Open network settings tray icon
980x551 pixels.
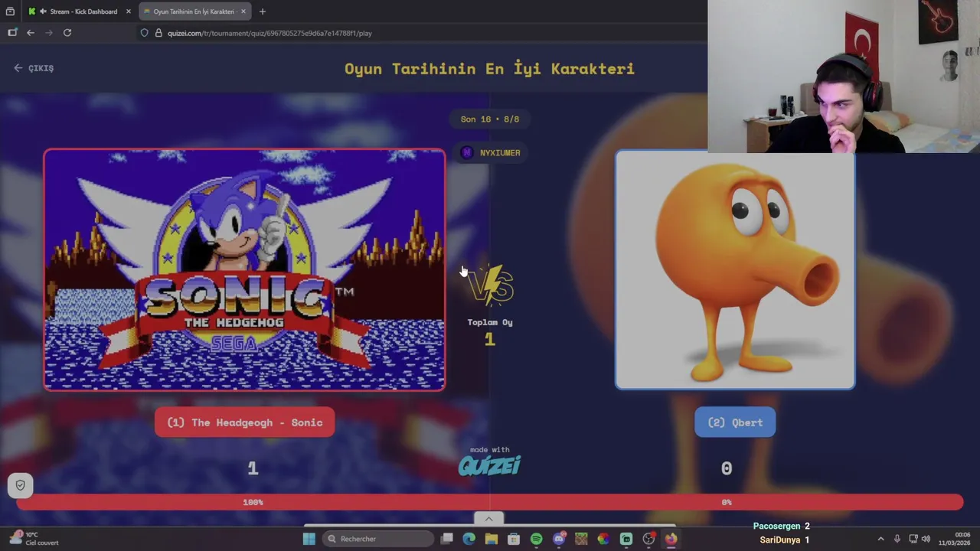click(913, 539)
